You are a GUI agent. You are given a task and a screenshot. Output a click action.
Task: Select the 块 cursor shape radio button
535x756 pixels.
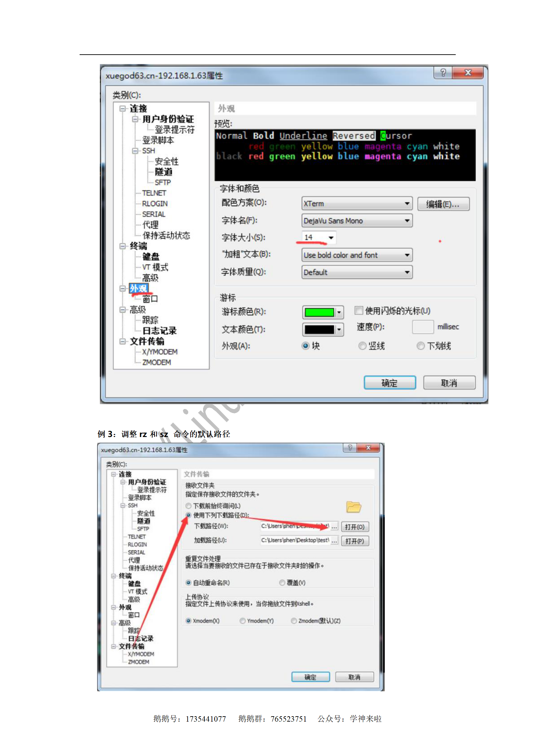coord(306,346)
